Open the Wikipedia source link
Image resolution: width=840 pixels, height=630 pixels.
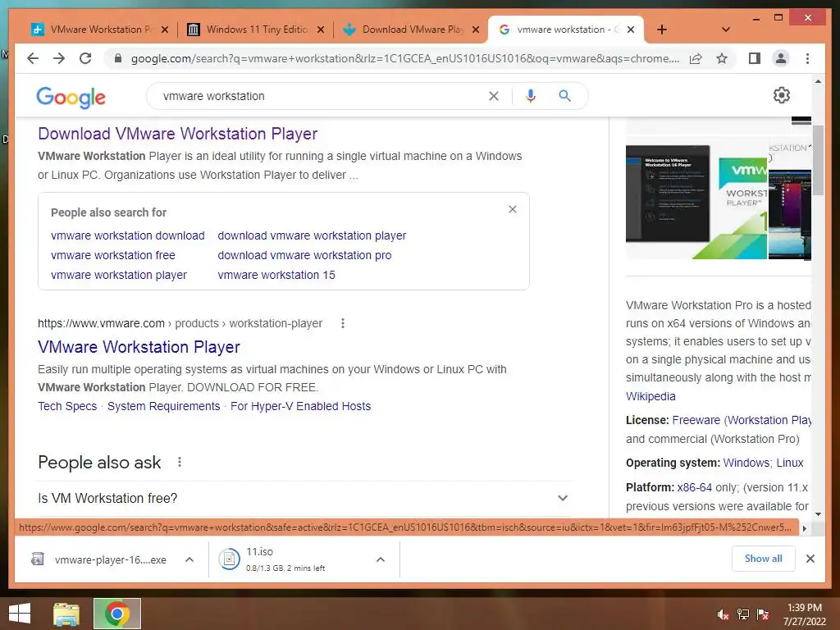point(651,396)
